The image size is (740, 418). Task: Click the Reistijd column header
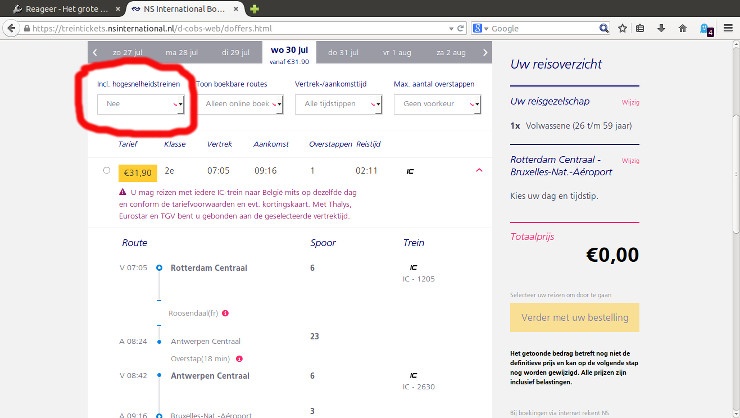tap(369, 144)
